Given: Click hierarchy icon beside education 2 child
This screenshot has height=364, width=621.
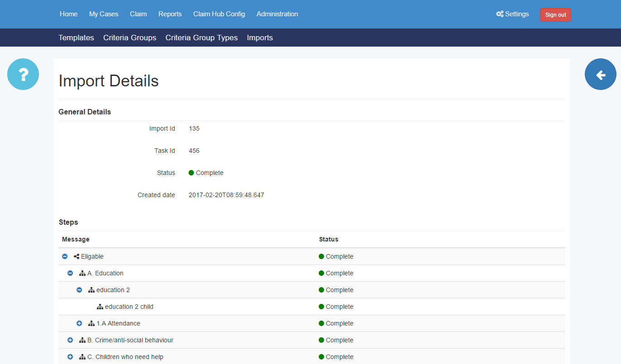Looking at the screenshot, I should [100, 307].
